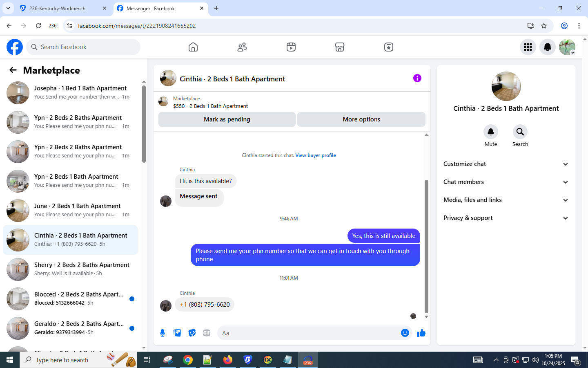Open a new browser tab
The width and height of the screenshot is (588, 368).
point(216,8)
